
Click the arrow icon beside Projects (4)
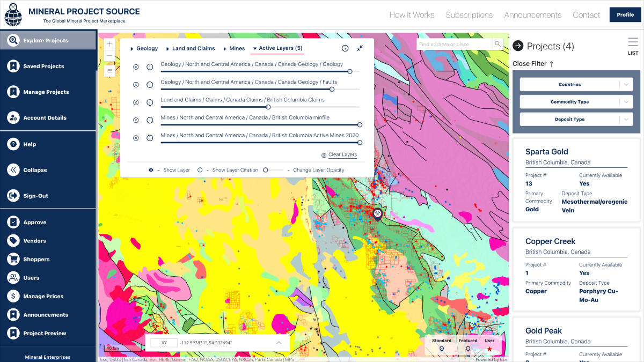[518, 46]
